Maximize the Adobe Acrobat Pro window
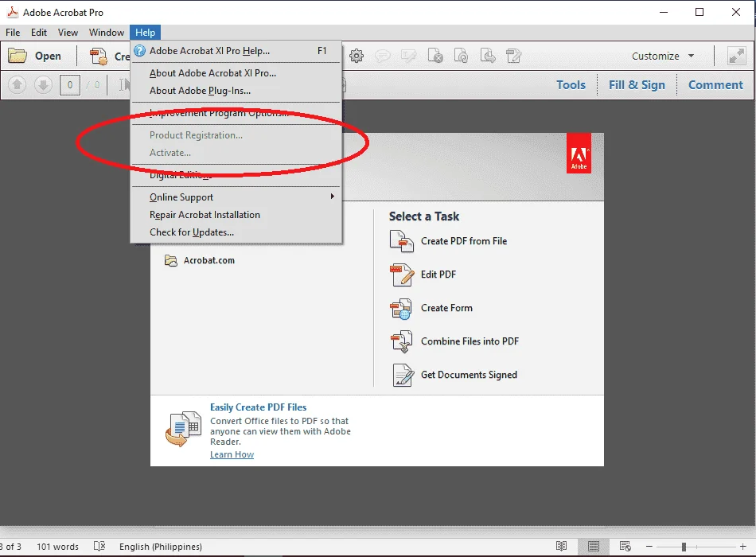 pos(699,12)
